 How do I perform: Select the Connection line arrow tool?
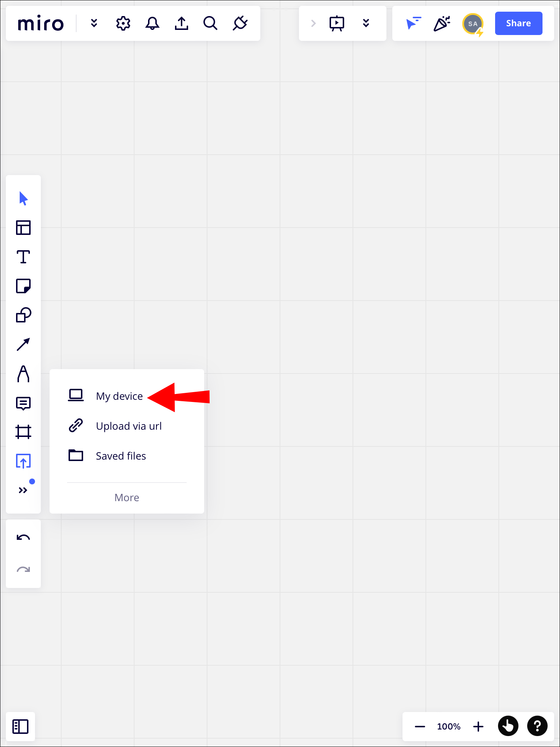pyautogui.click(x=23, y=344)
